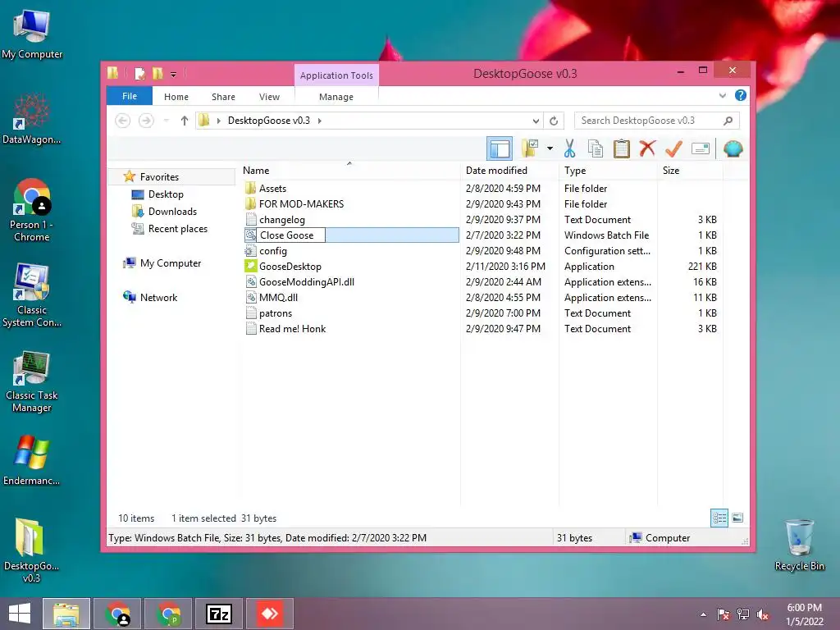Expand the address bar history dropdown
The width and height of the screenshot is (840, 630).
536,121
